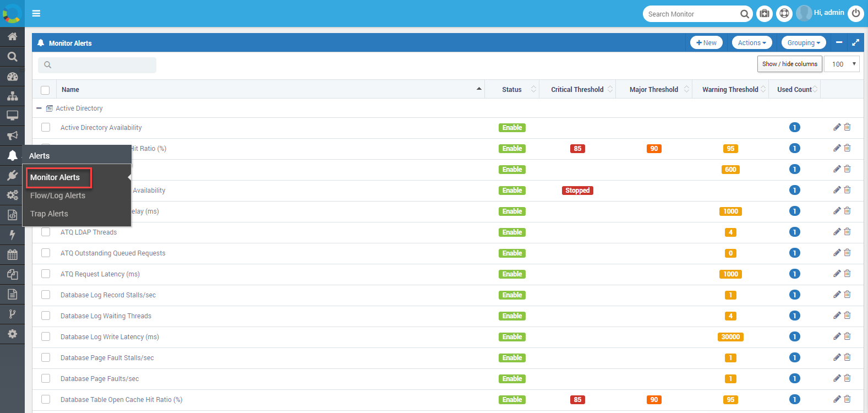The height and width of the screenshot is (413, 868).
Task: Sort by Warning Threshold column
Action: (730, 89)
